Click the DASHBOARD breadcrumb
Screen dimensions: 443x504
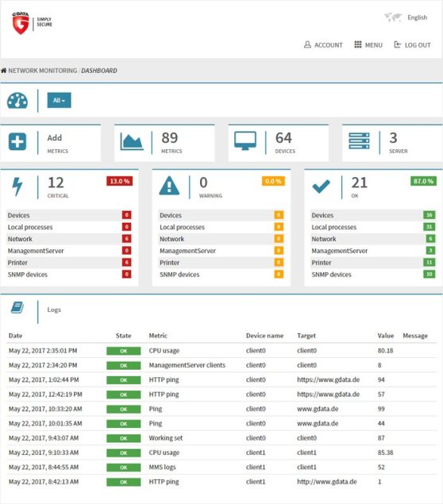coord(99,71)
